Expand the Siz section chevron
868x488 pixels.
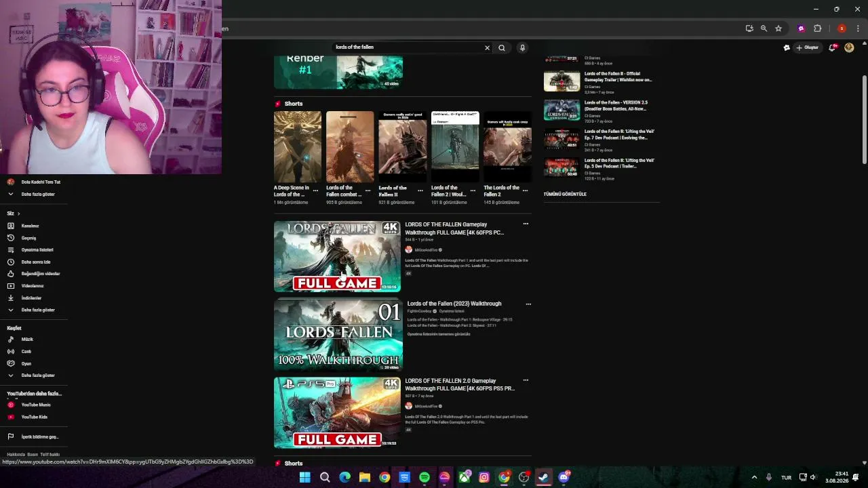pos(18,213)
